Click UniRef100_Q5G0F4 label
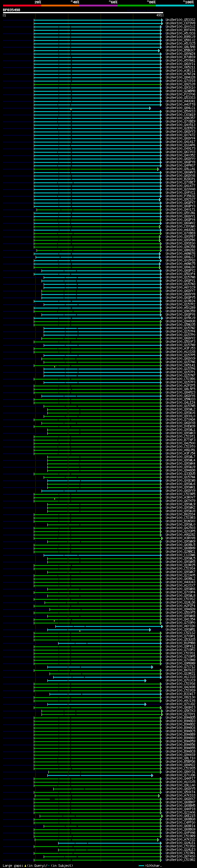 click(x=180, y=274)
